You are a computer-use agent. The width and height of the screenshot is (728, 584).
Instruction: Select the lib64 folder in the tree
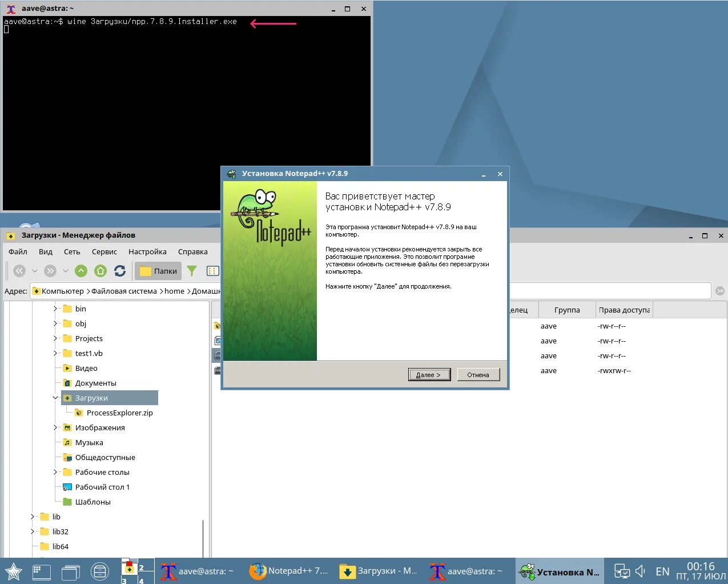click(54, 546)
